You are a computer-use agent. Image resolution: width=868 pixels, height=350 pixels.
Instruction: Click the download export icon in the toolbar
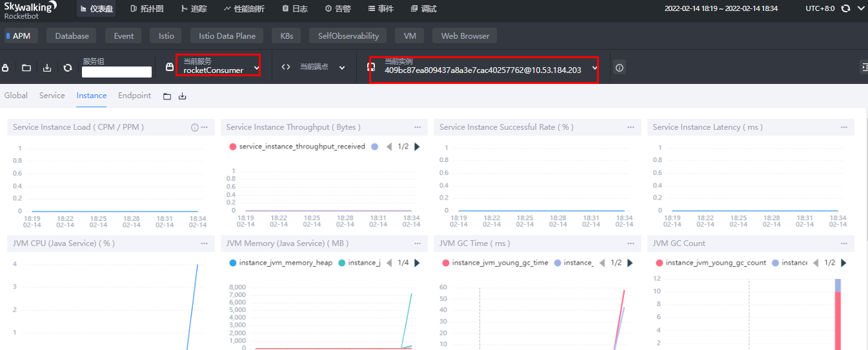(47, 67)
